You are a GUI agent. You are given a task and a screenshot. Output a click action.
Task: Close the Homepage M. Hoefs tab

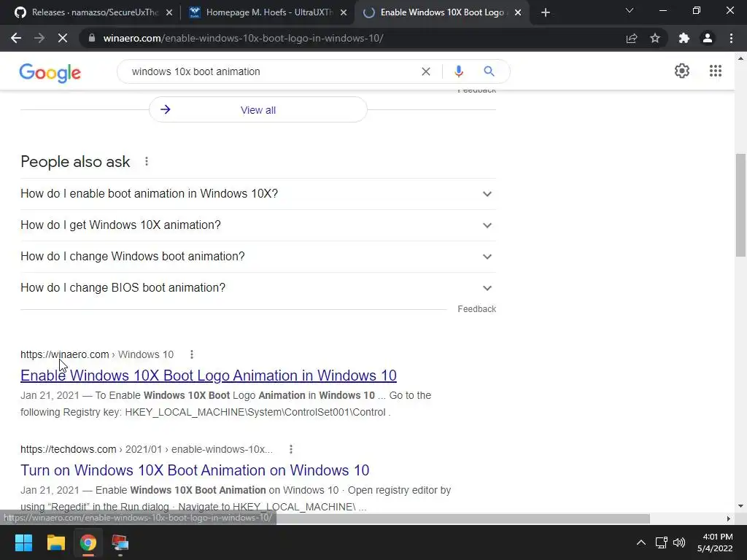(x=344, y=13)
